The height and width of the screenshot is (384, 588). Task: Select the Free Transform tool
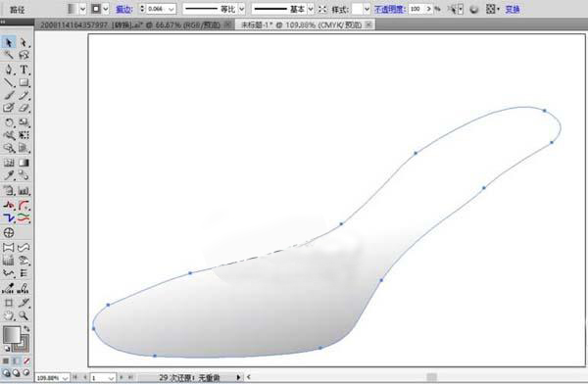click(24, 135)
